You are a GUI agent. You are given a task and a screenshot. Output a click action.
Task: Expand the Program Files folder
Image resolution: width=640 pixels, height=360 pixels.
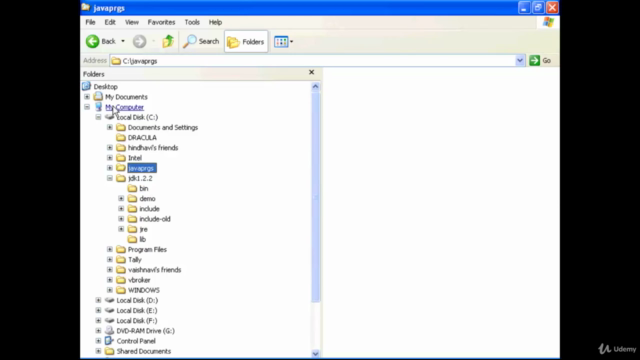click(110, 249)
